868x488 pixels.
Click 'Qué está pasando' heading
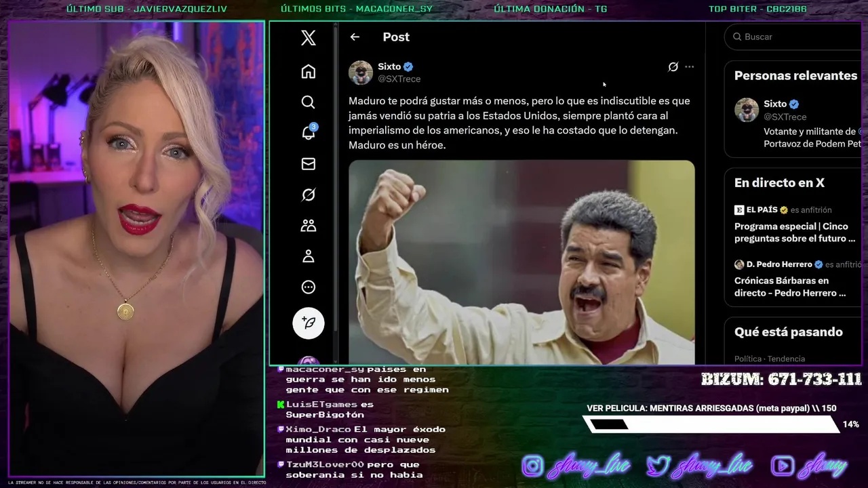(x=788, y=331)
